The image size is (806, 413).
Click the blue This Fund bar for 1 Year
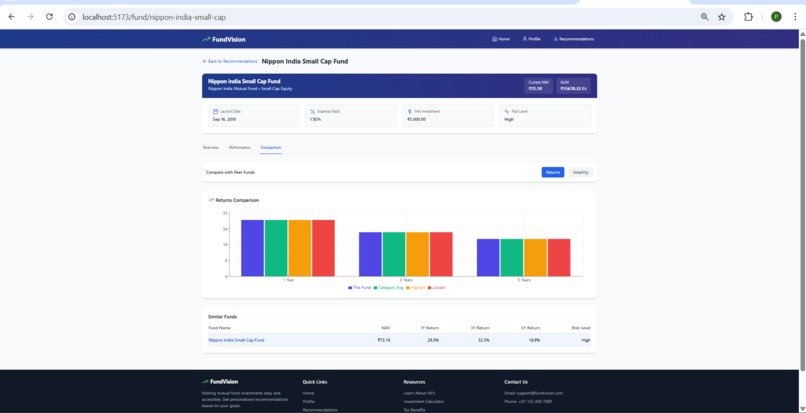pos(252,248)
